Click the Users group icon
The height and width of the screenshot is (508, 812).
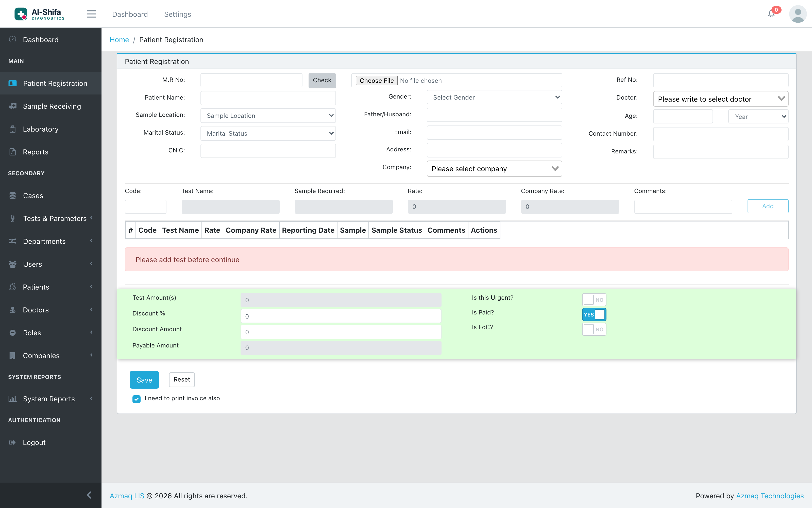point(13,264)
